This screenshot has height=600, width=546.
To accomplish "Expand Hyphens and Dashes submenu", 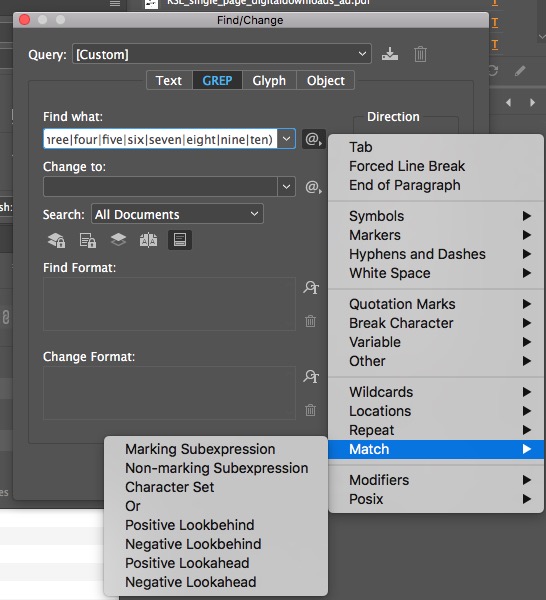I will [x=436, y=254].
